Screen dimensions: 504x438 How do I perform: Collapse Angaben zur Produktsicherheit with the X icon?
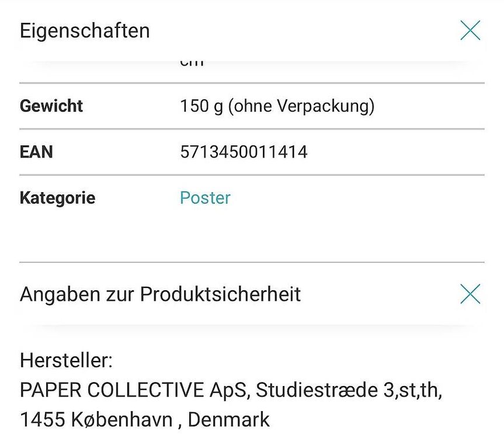[x=470, y=294]
